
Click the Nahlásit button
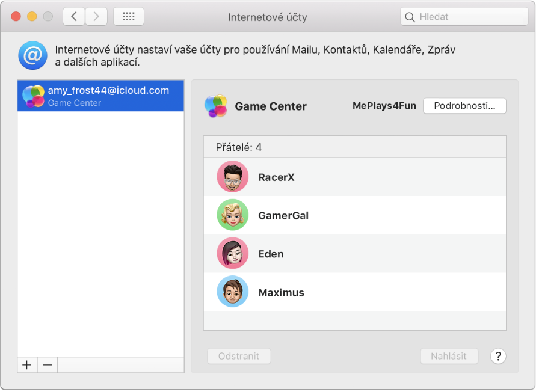click(x=449, y=356)
